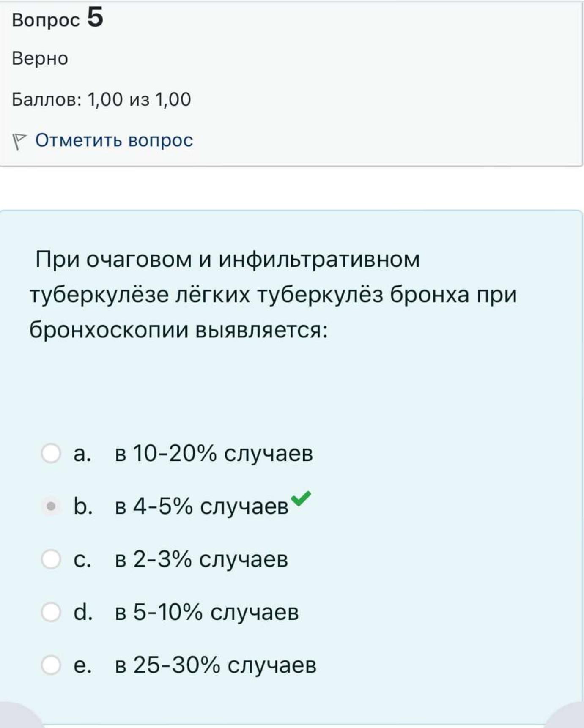This screenshot has height=728, width=584.
Task: Select radio option d. в 5-10% случаев
Action: [x=51, y=612]
